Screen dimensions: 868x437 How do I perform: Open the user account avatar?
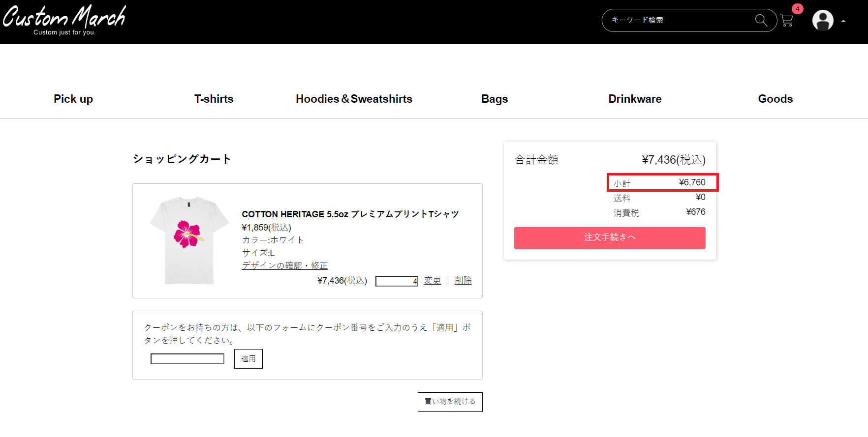823,21
